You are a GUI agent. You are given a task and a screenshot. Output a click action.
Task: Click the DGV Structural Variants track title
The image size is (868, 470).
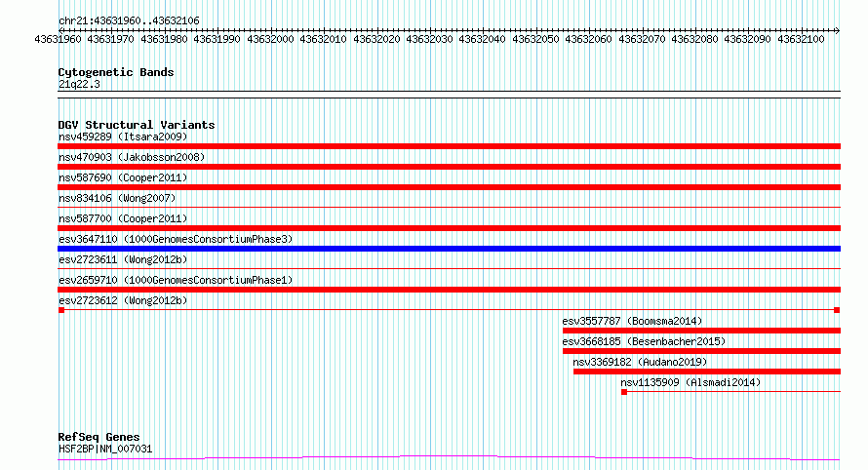pos(137,125)
